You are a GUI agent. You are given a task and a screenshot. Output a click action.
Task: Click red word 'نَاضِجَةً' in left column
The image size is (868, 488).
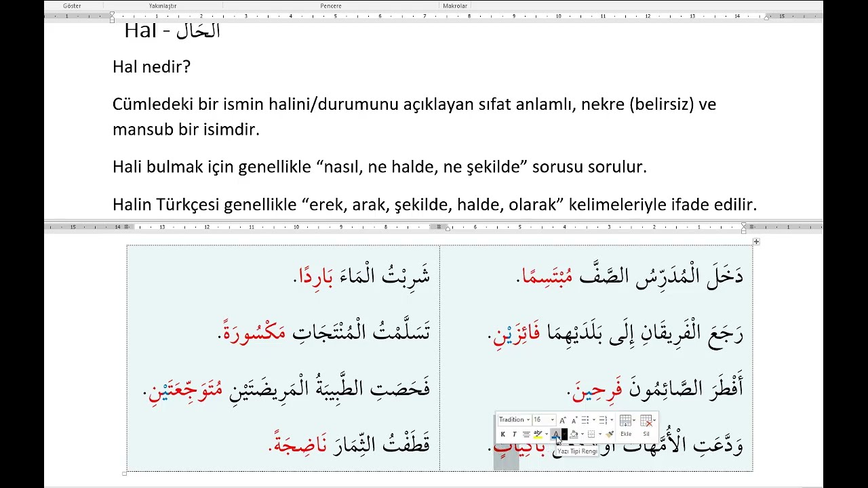click(300, 445)
